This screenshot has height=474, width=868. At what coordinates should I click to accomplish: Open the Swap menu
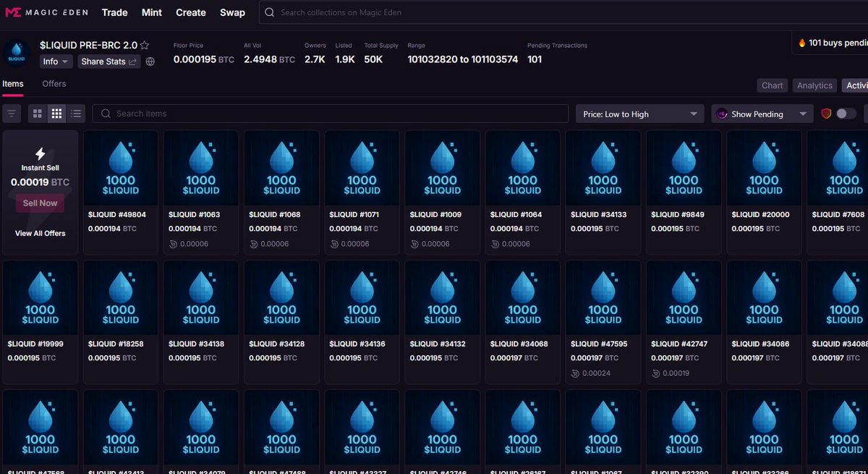232,12
